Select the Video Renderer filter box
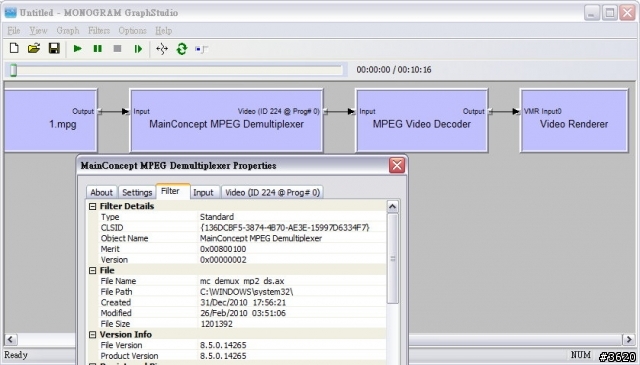Image resolution: width=640 pixels, height=365 pixels. click(x=574, y=120)
